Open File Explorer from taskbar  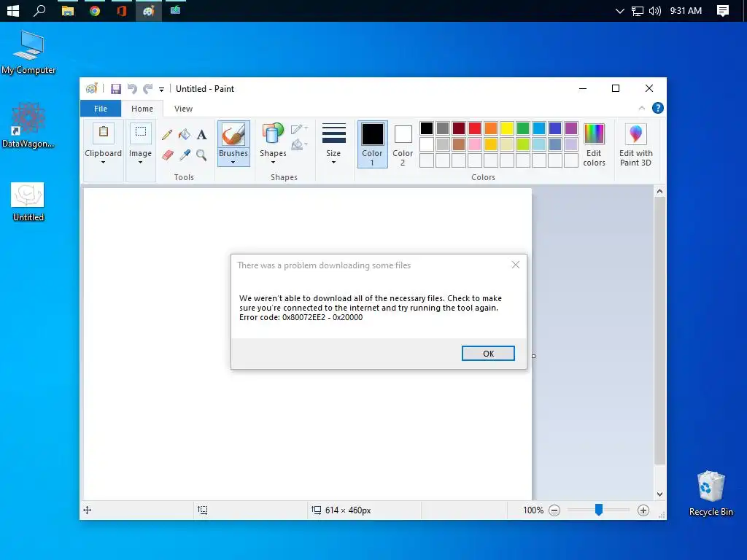pyautogui.click(x=68, y=10)
